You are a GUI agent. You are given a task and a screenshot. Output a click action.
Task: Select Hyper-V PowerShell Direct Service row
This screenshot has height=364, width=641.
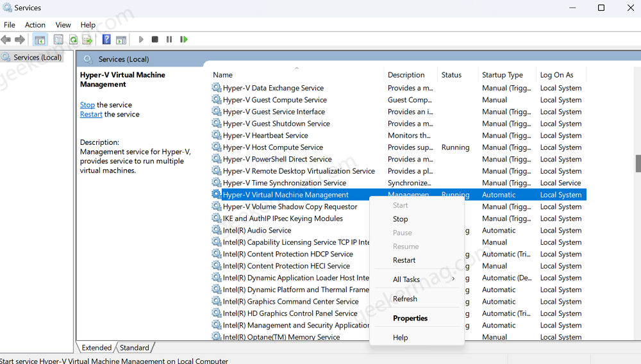(x=399, y=159)
